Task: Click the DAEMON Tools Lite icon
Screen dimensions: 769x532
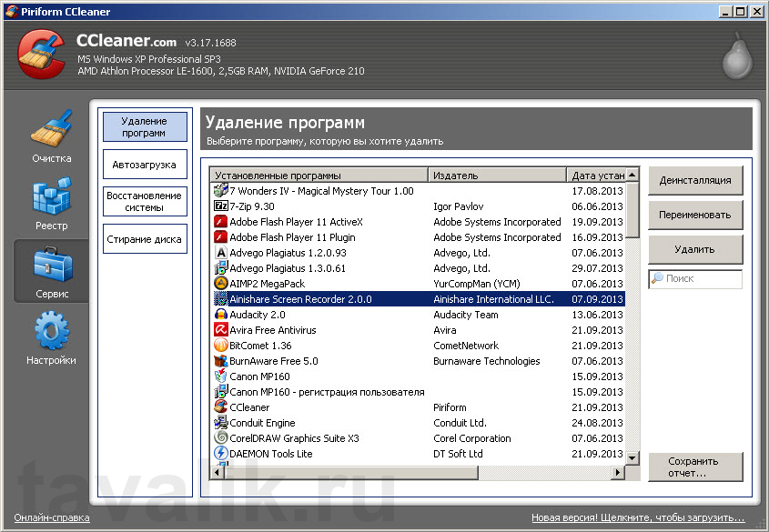Action: 221,454
